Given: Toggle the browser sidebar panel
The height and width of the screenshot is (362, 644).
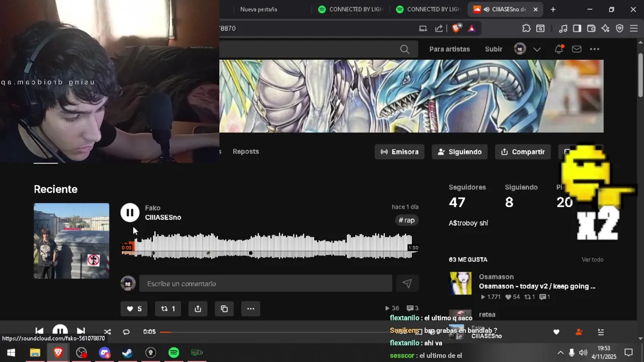Looking at the screenshot, I should coord(577,28).
